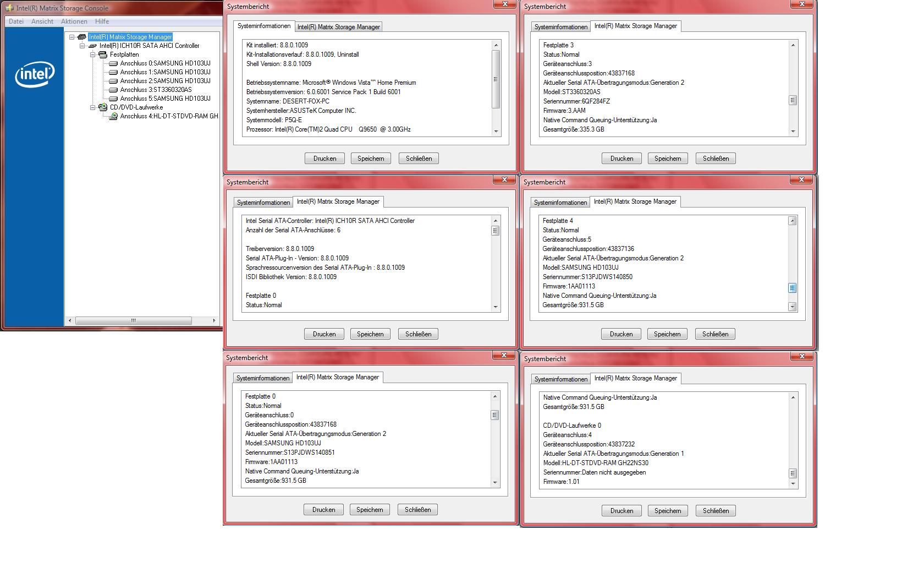Click Speichern in the Kit installiert report dialog
Image resolution: width=924 pixels, height=578 pixels.
[x=371, y=159]
